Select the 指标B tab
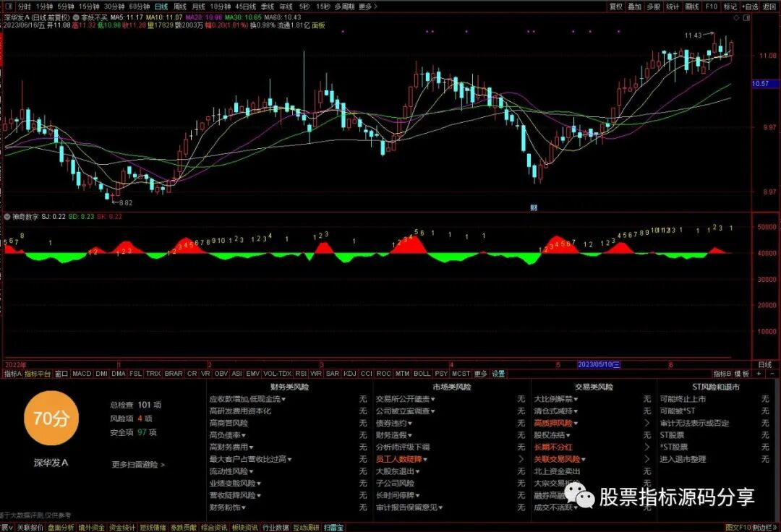Image resolution: width=781 pixels, height=532 pixels. (x=722, y=373)
